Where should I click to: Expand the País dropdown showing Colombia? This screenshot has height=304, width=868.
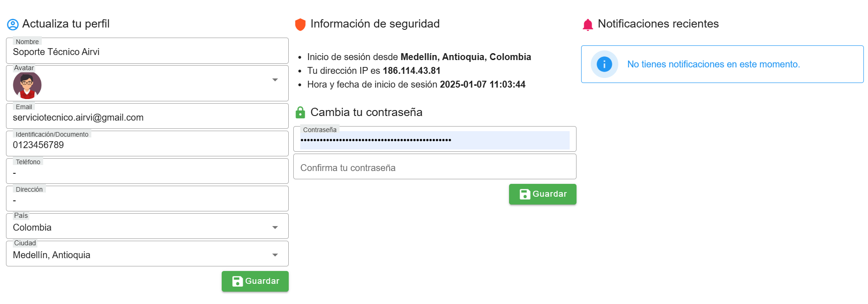(x=275, y=227)
